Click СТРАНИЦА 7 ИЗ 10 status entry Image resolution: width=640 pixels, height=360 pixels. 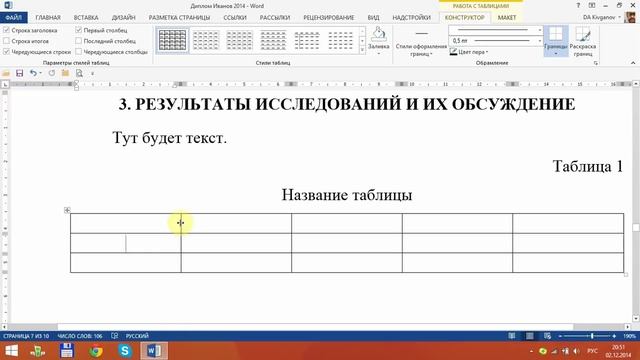click(26, 336)
